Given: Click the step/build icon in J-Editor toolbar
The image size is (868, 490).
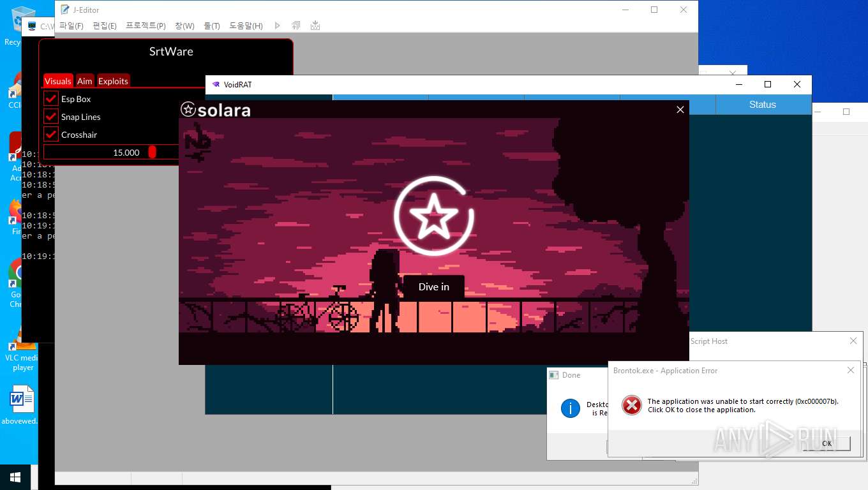Looking at the screenshot, I should 296,26.
